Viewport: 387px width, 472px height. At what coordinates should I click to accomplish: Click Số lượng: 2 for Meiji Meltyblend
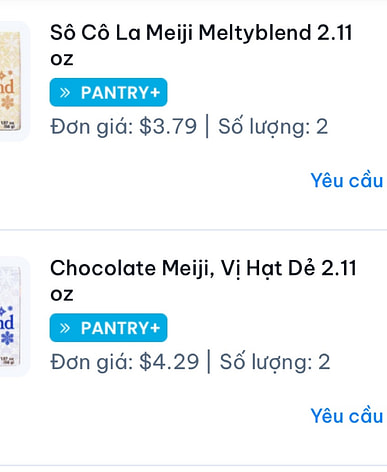point(273,126)
